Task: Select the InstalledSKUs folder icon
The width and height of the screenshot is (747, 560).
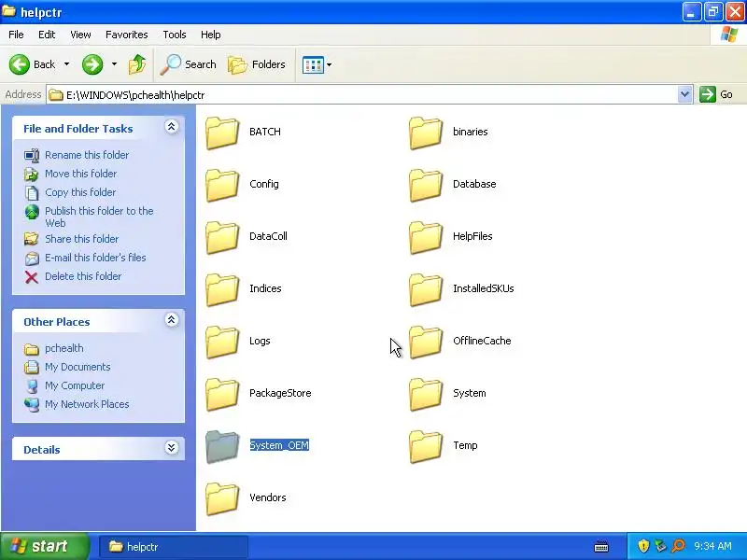Action: point(426,290)
